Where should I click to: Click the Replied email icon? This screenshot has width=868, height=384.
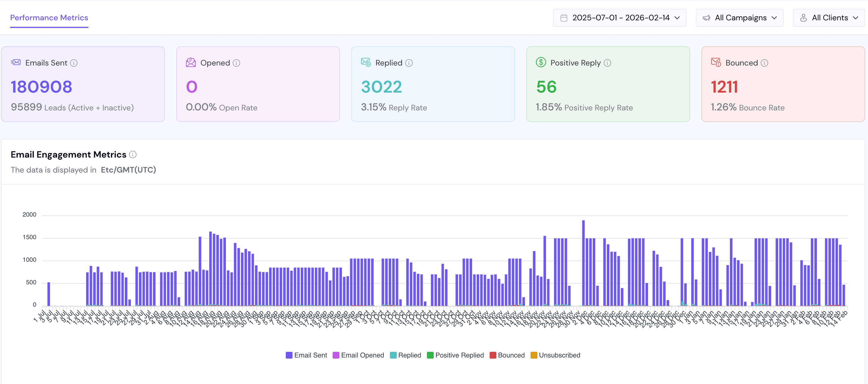[x=366, y=62]
